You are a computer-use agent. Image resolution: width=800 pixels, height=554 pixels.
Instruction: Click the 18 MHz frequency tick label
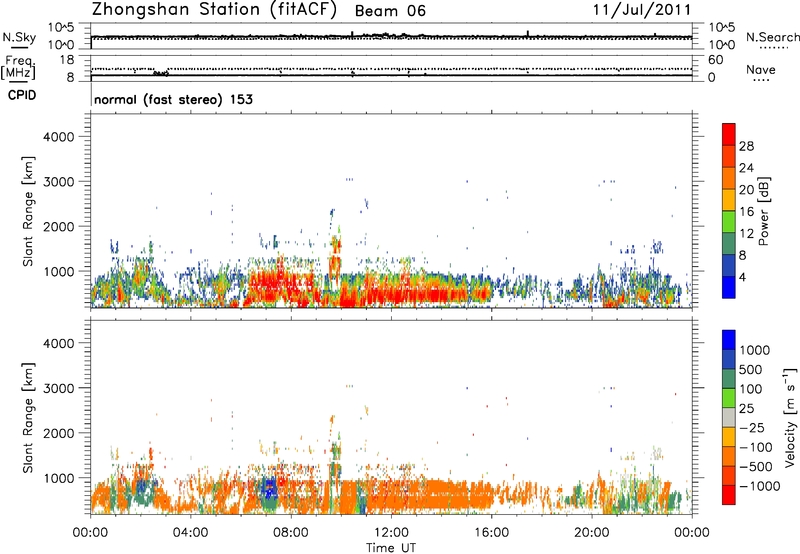pyautogui.click(x=67, y=60)
